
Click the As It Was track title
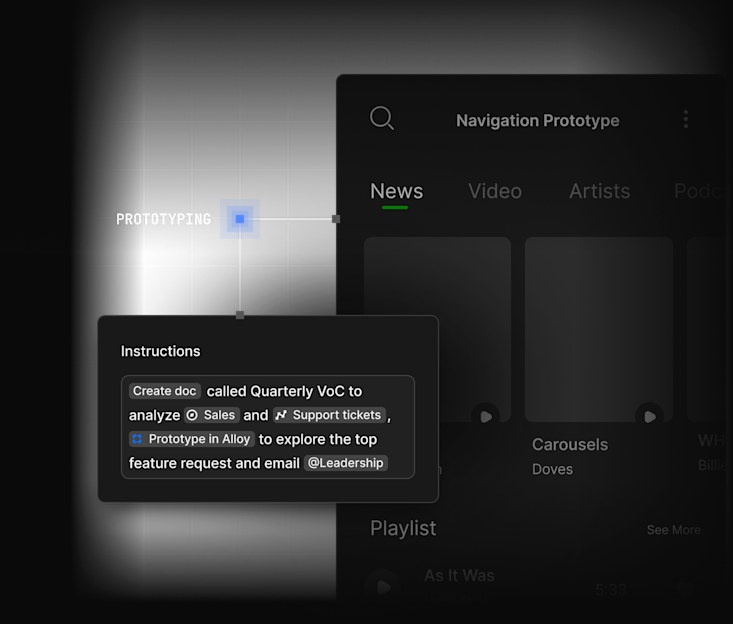click(459, 575)
